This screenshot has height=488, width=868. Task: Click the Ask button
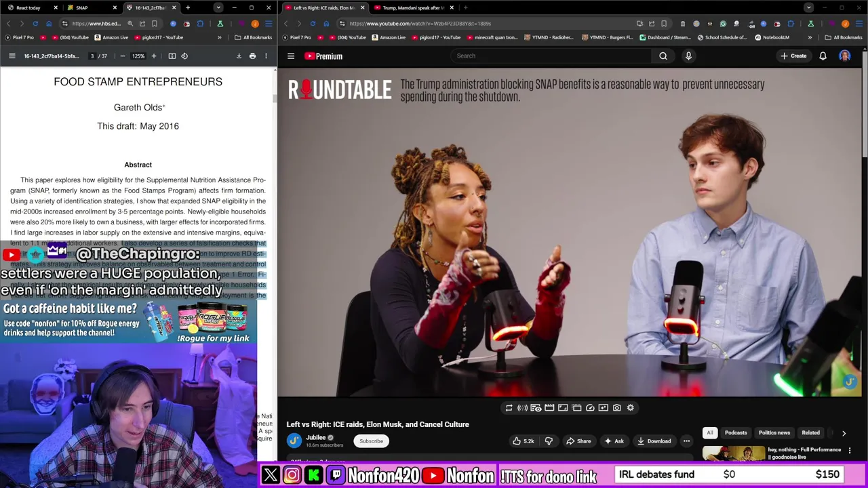pos(614,441)
